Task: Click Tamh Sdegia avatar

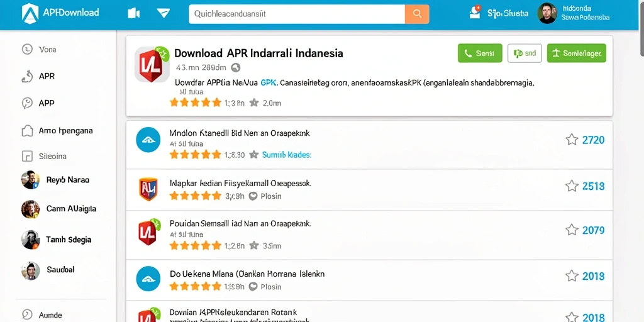Action: pos(30,240)
